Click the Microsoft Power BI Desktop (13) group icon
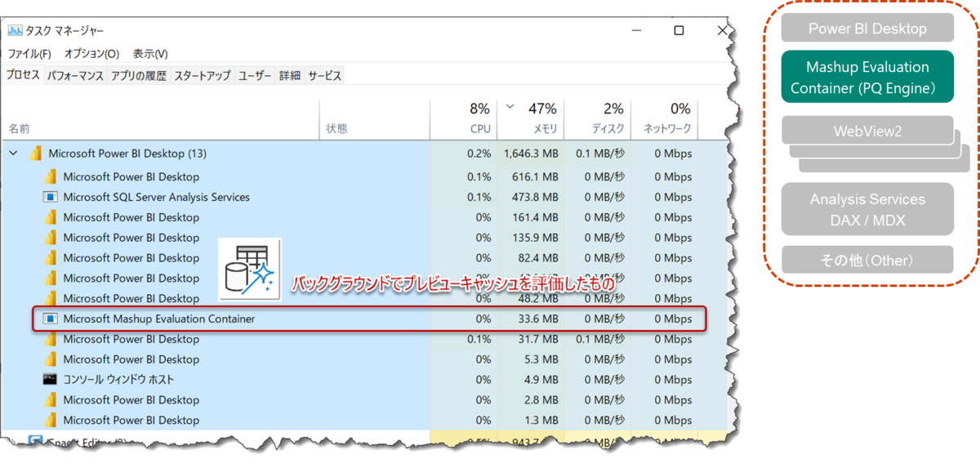Screen dimensions: 980x464 click(x=35, y=153)
